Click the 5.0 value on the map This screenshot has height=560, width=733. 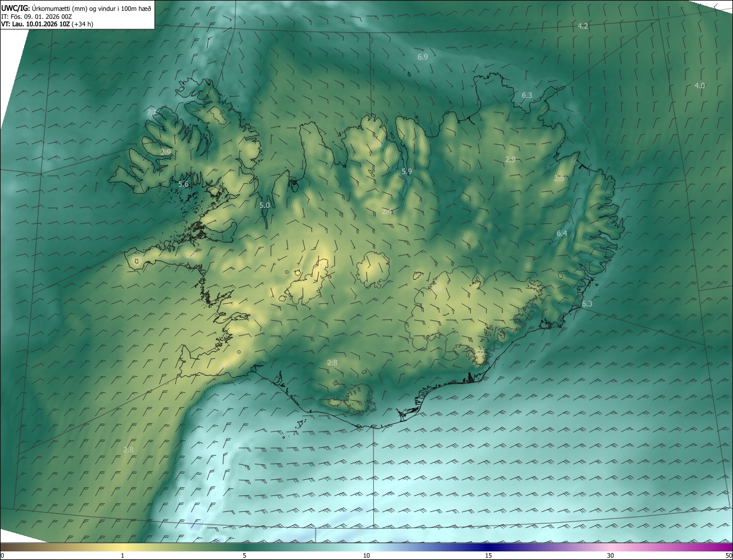265,205
